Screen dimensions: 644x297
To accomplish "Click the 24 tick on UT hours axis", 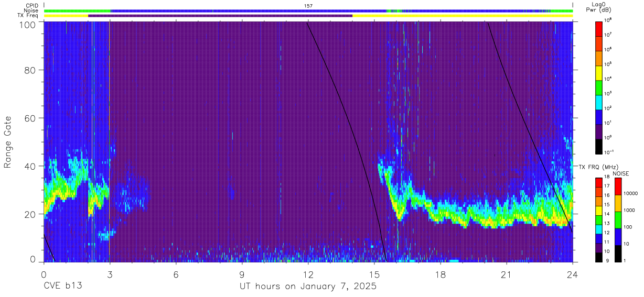I will tap(572, 274).
